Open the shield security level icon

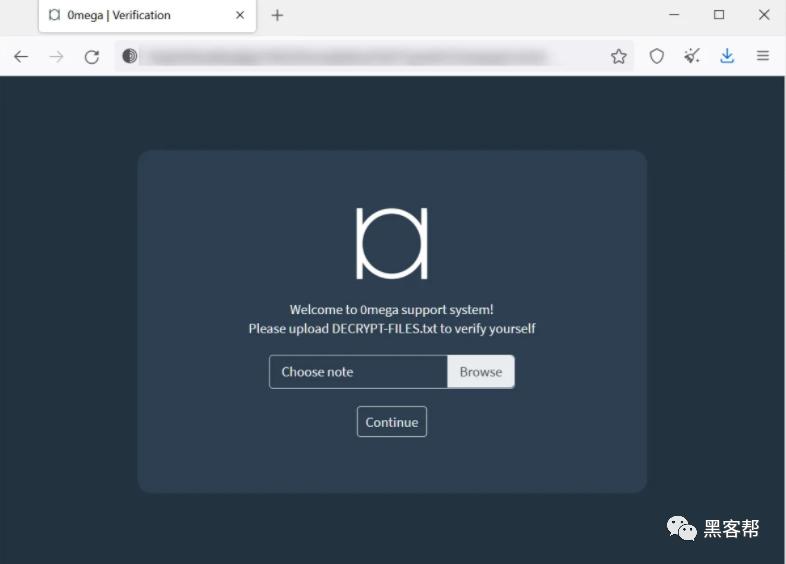[x=657, y=56]
